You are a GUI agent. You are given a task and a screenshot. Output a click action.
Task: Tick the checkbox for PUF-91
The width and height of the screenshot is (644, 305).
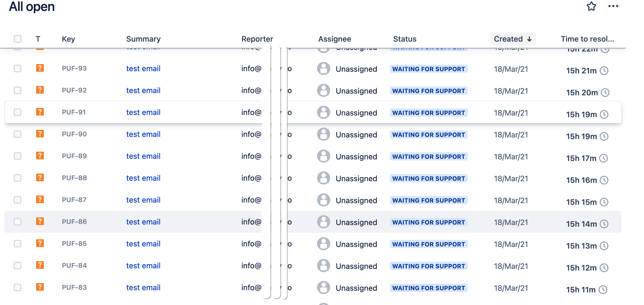[x=18, y=112]
